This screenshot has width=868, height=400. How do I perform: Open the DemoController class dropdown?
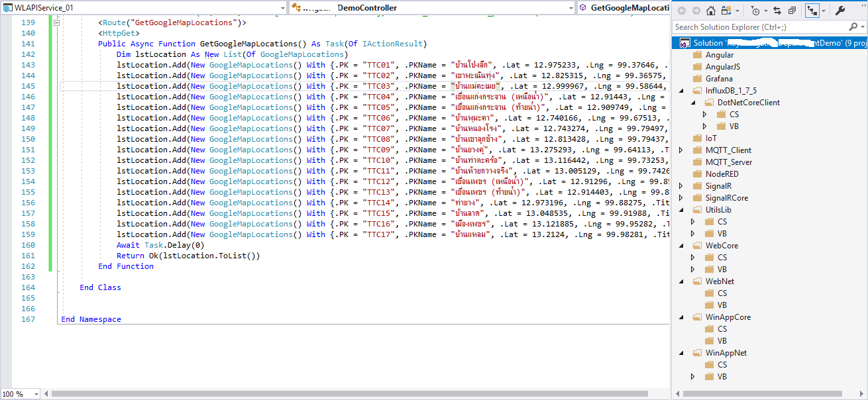569,8
